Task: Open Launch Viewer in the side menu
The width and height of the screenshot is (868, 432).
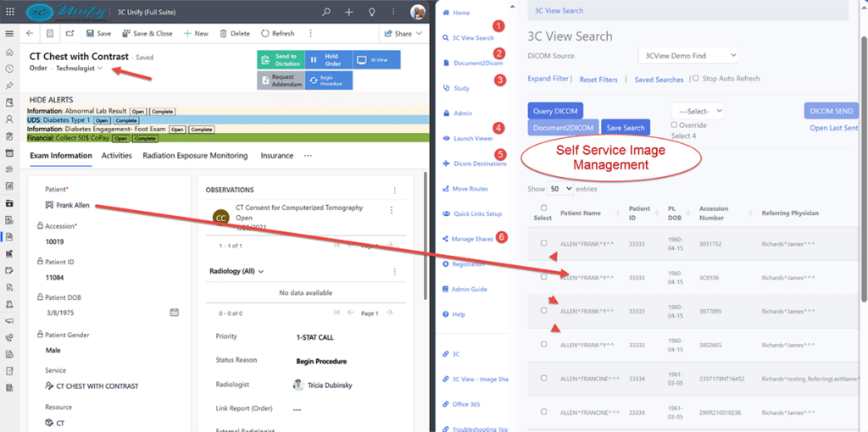Action: (x=472, y=138)
